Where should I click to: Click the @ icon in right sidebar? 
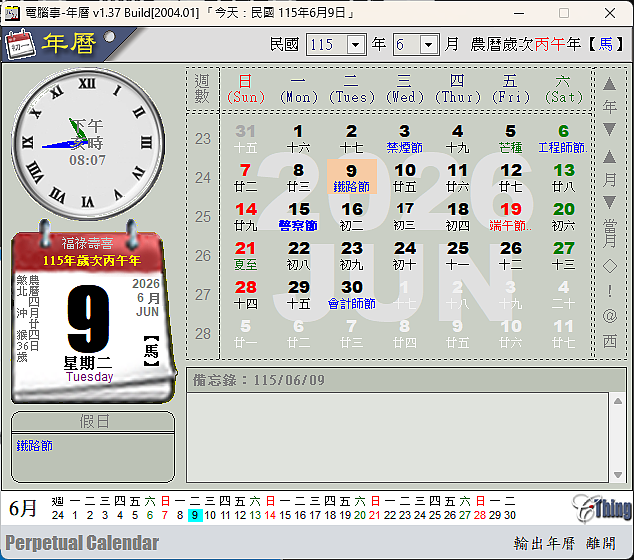click(x=610, y=316)
